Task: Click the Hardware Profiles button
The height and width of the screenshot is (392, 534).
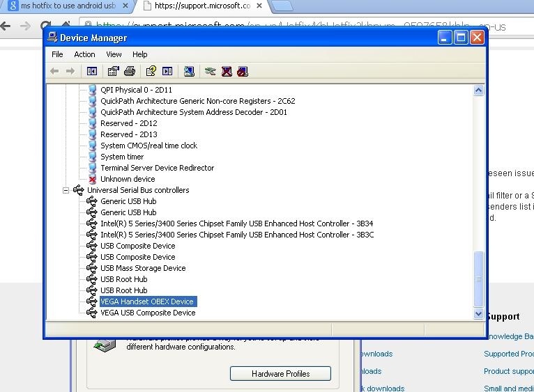Action: [x=280, y=374]
